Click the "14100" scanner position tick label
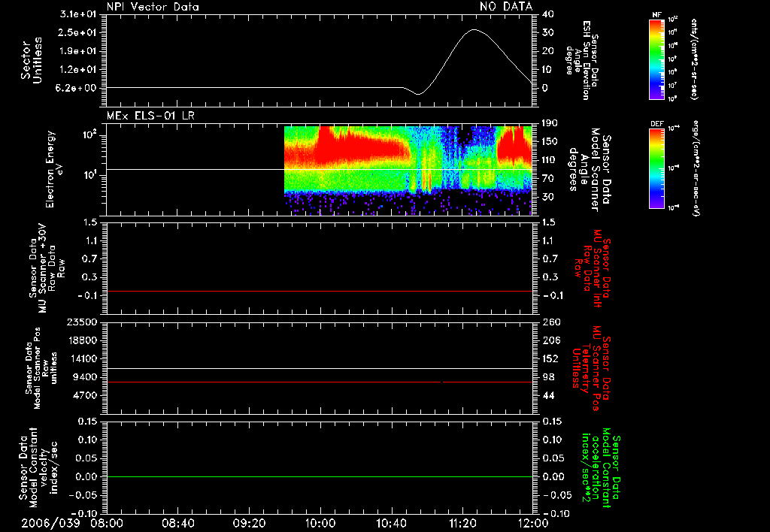The width and height of the screenshot is (770, 532). click(82, 358)
